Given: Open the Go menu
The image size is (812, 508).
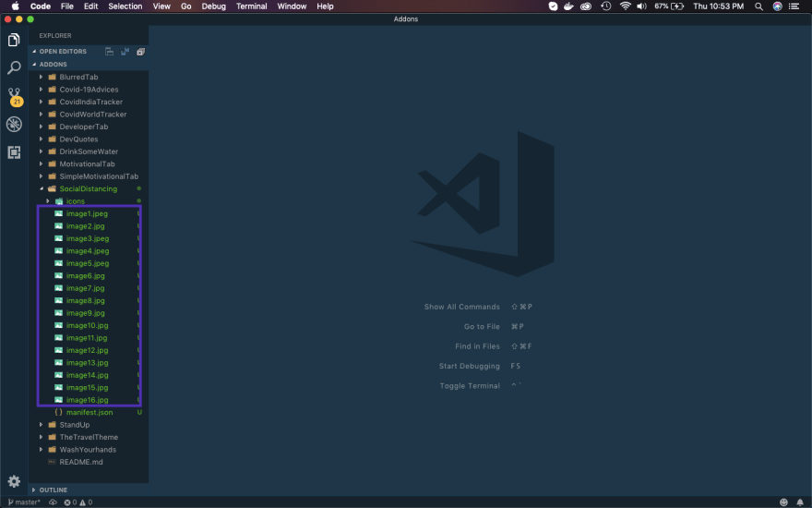Looking at the screenshot, I should point(185,6).
